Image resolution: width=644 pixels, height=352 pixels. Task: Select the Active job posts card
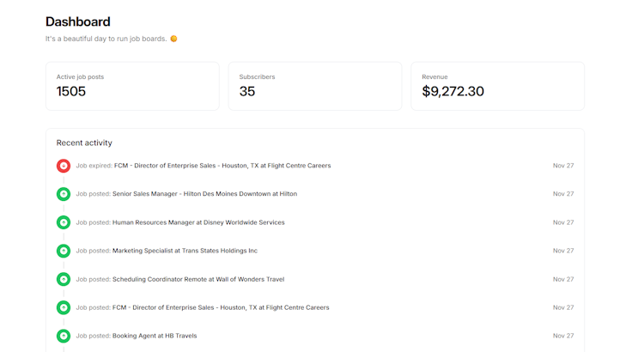pos(132,86)
